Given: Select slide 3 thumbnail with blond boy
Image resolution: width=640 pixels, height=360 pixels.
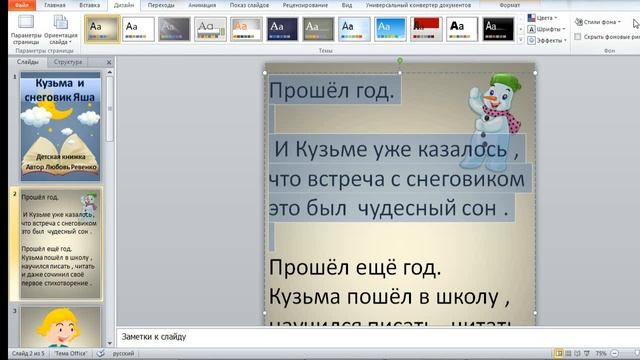Looking at the screenshot, I should [60, 327].
